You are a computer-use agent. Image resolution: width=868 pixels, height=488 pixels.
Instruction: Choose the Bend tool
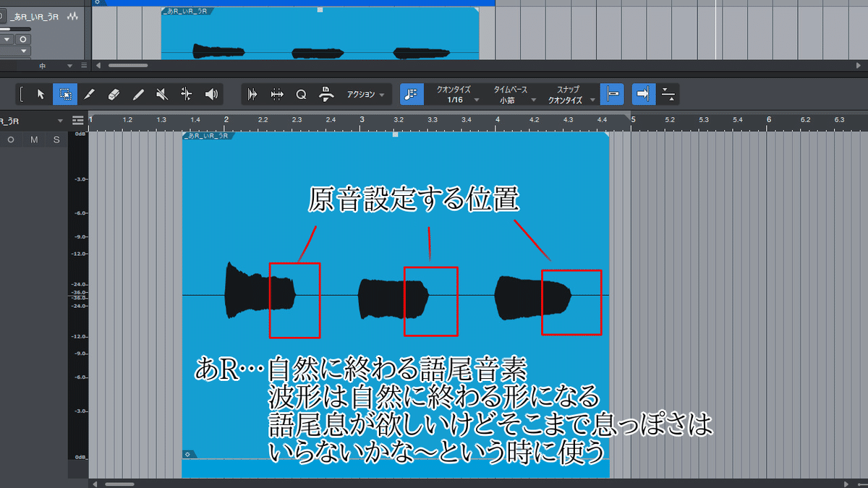click(186, 94)
